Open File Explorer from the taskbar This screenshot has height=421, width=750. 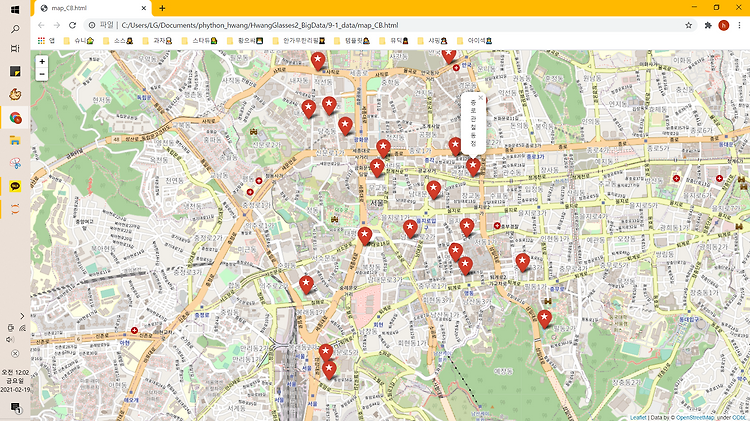pos(15,140)
